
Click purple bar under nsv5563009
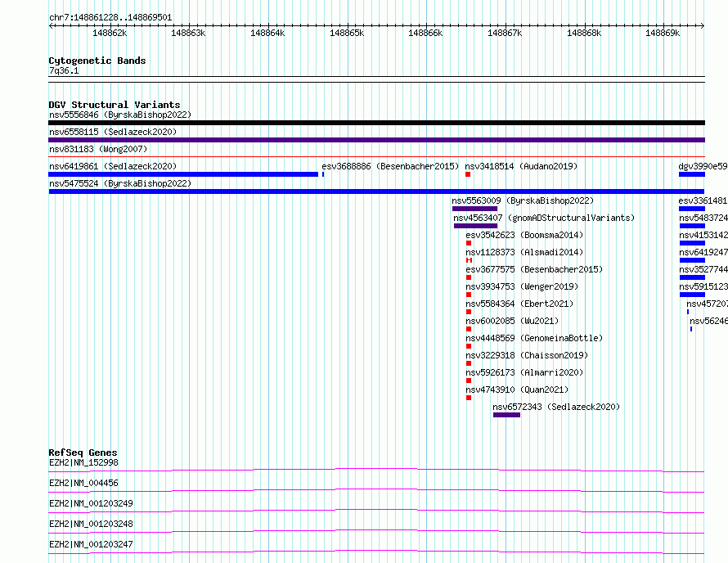coord(474,209)
